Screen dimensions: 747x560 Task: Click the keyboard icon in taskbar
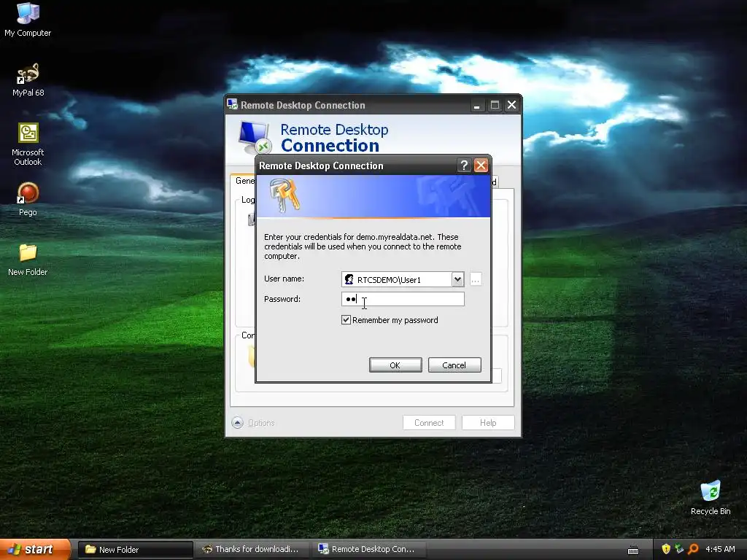tap(633, 550)
